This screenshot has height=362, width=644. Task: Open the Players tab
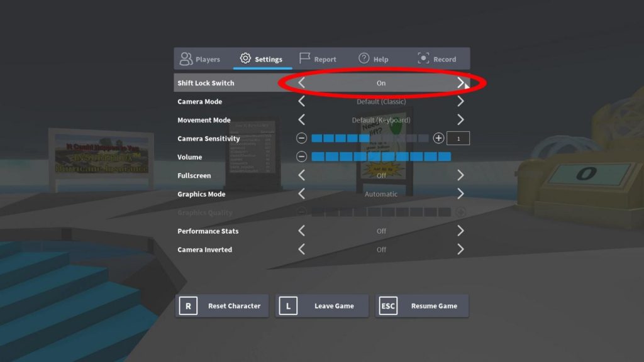tap(200, 59)
